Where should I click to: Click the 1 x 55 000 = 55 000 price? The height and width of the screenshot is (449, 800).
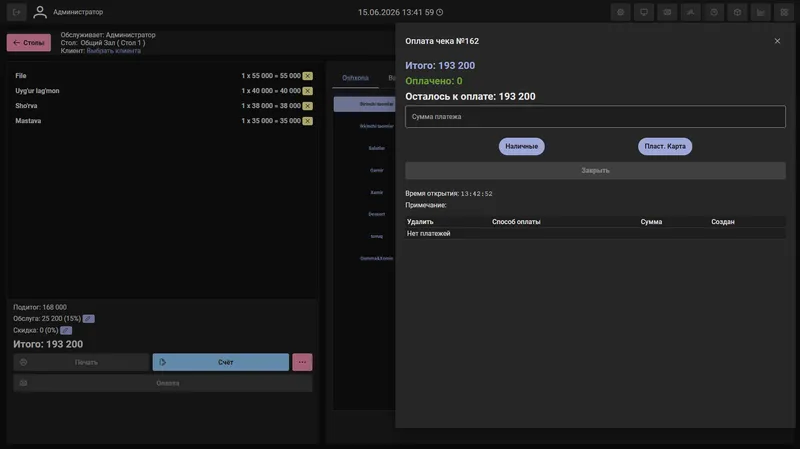tap(271, 76)
